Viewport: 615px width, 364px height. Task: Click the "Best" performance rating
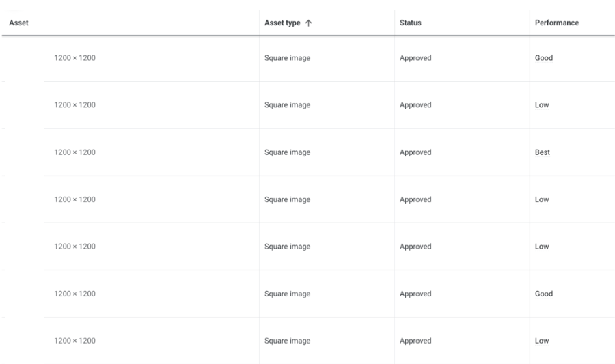pos(543,152)
